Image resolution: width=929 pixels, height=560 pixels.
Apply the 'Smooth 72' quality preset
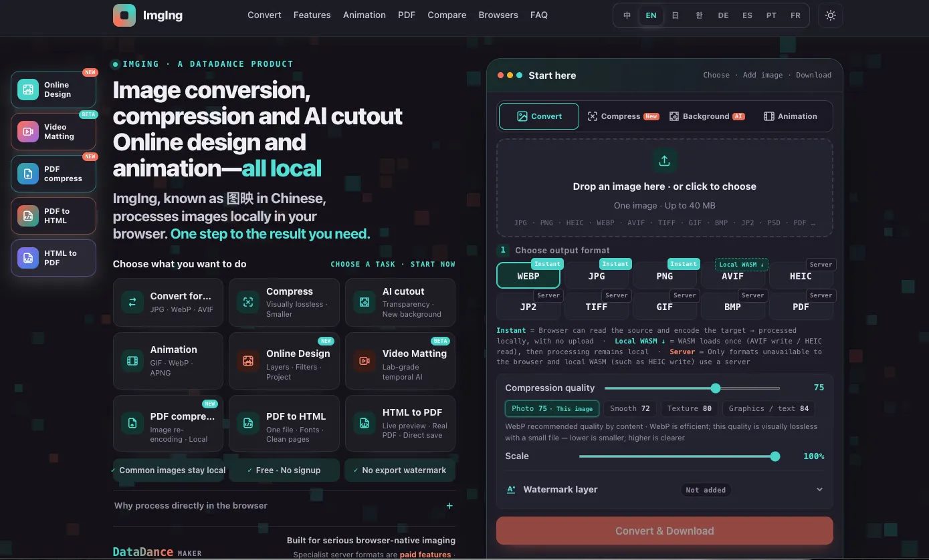(x=630, y=408)
